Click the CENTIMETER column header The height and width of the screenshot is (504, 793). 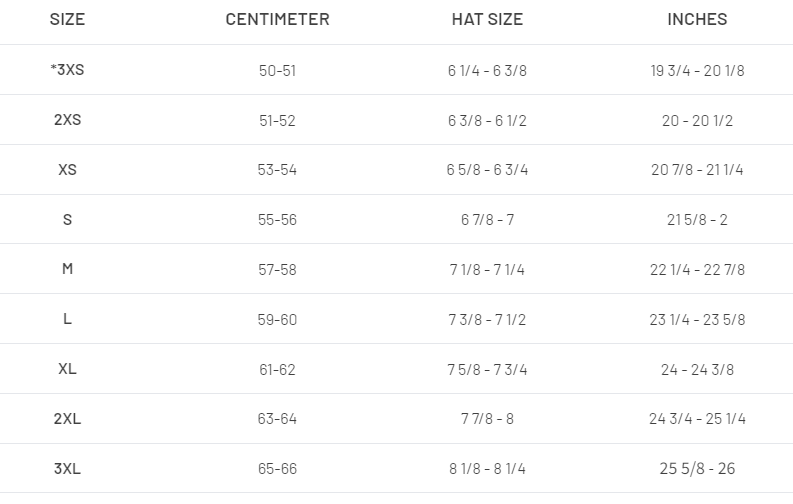277,19
